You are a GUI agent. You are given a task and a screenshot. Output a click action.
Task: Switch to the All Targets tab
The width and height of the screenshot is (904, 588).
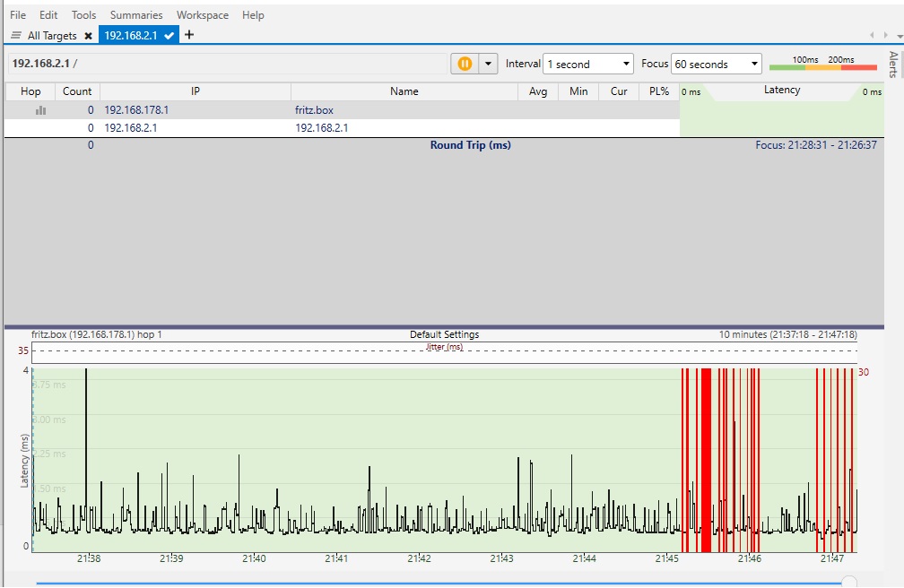point(52,36)
